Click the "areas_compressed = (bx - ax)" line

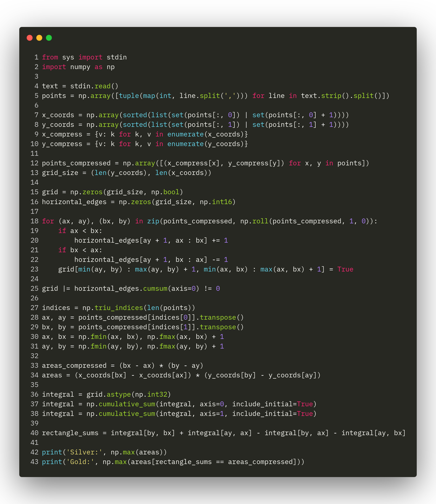(122, 366)
